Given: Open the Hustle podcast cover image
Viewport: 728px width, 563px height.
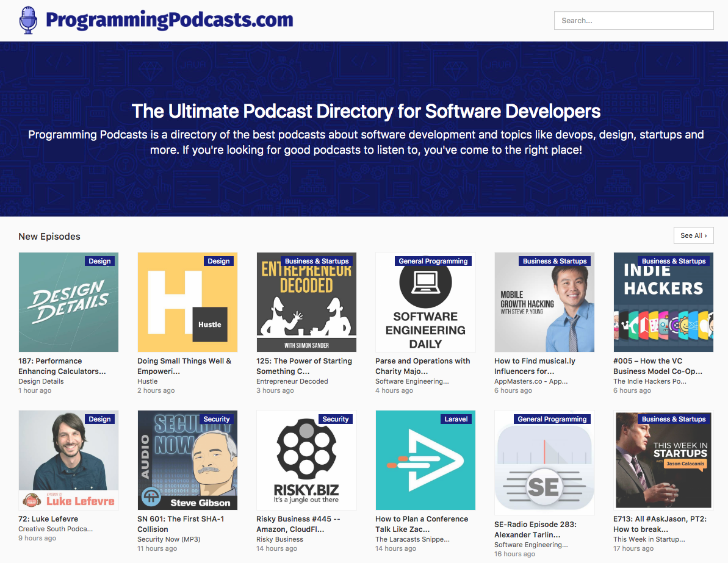Looking at the screenshot, I should pos(187,302).
